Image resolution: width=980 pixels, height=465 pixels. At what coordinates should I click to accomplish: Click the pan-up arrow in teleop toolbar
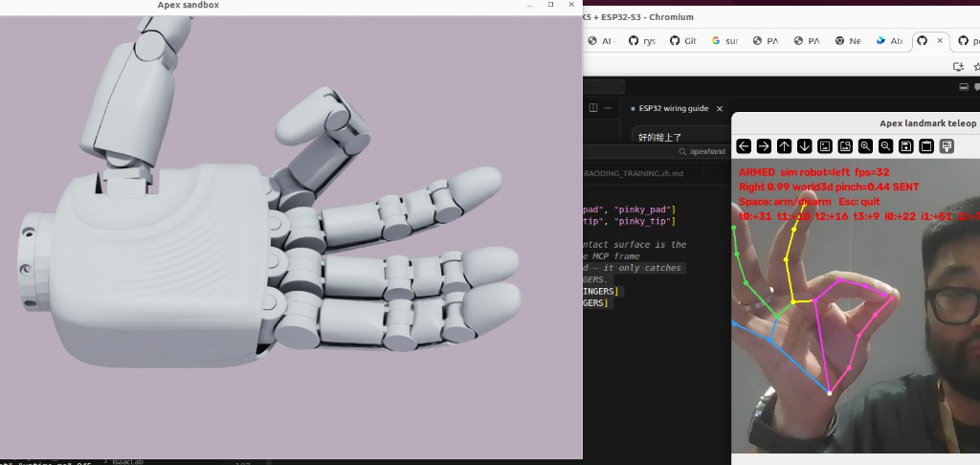pyautogui.click(x=784, y=146)
